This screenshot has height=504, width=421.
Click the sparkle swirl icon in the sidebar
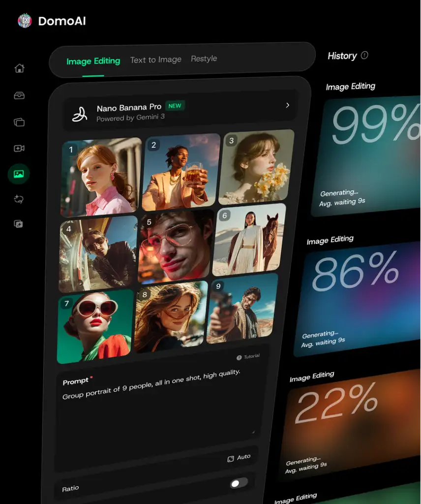19,199
